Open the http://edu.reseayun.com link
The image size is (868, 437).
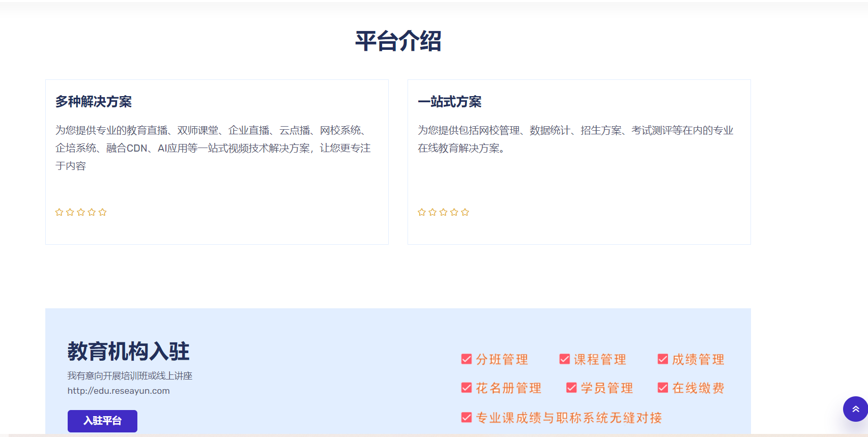click(x=119, y=391)
